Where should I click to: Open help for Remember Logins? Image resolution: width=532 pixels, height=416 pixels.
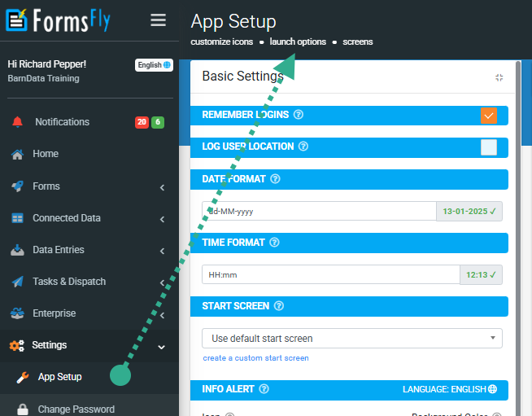click(299, 115)
